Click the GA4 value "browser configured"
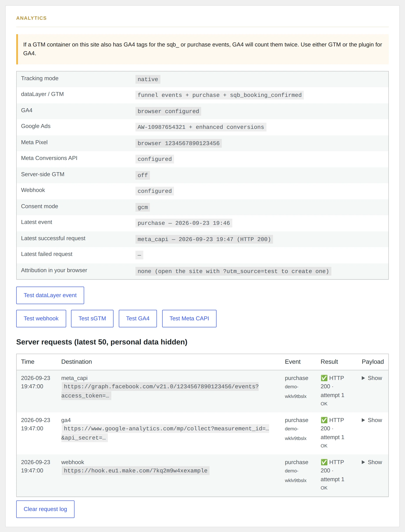The image size is (405, 532). 168,111
